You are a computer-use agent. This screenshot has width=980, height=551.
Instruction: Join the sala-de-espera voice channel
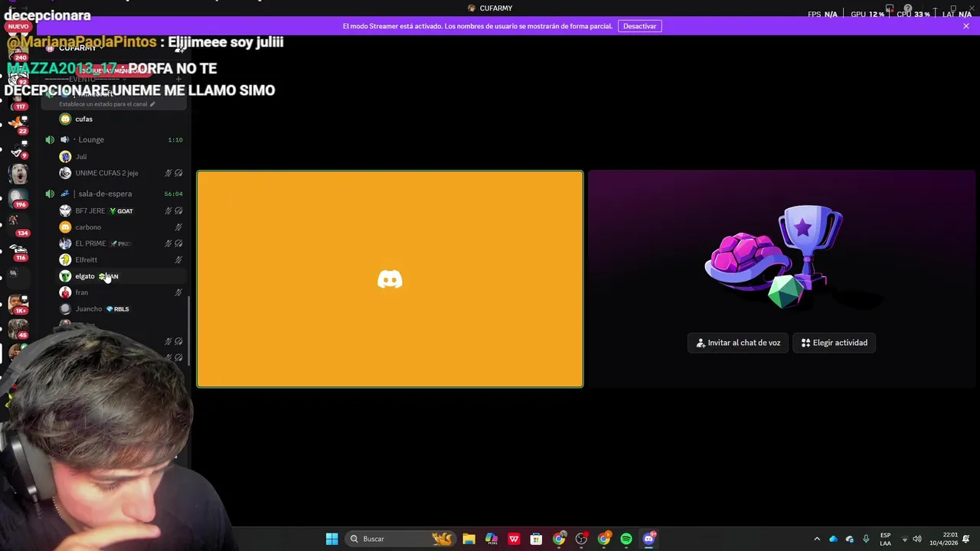[115, 194]
